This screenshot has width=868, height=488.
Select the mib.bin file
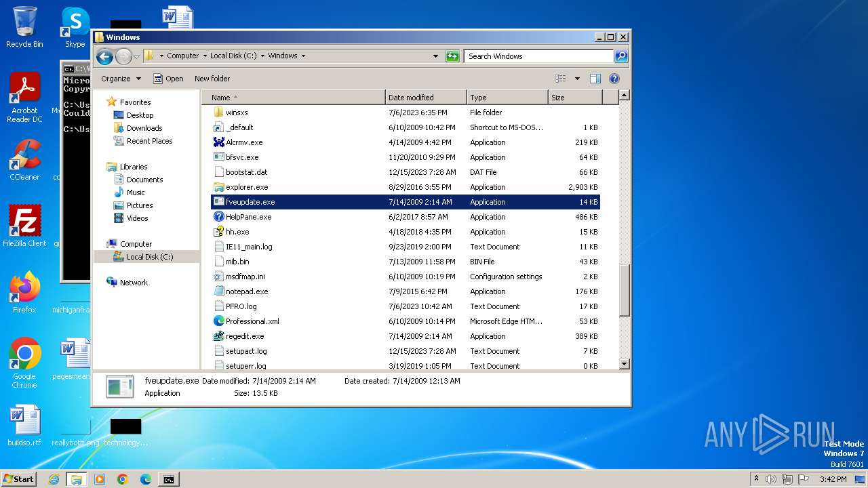pos(237,262)
